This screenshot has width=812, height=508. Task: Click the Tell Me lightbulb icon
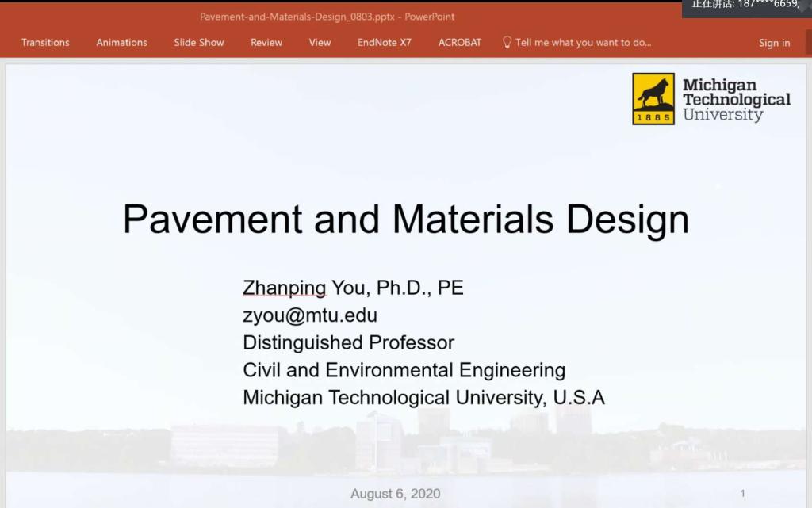(x=507, y=42)
